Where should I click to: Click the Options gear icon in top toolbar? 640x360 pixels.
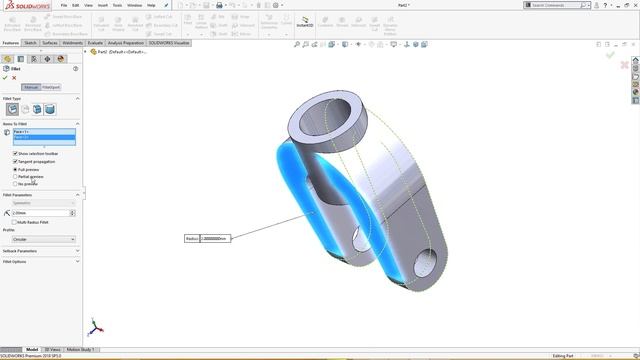pos(276,5)
